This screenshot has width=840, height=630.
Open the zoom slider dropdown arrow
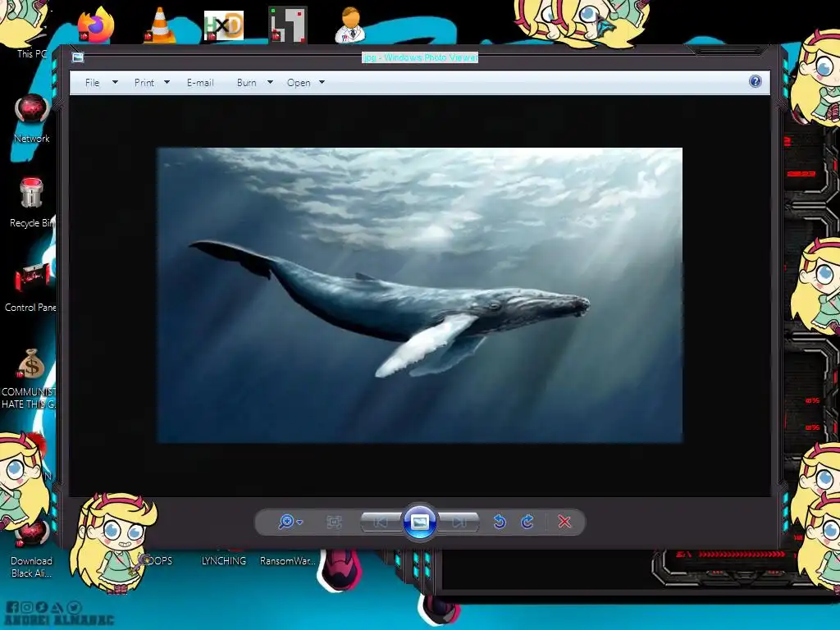click(x=299, y=523)
